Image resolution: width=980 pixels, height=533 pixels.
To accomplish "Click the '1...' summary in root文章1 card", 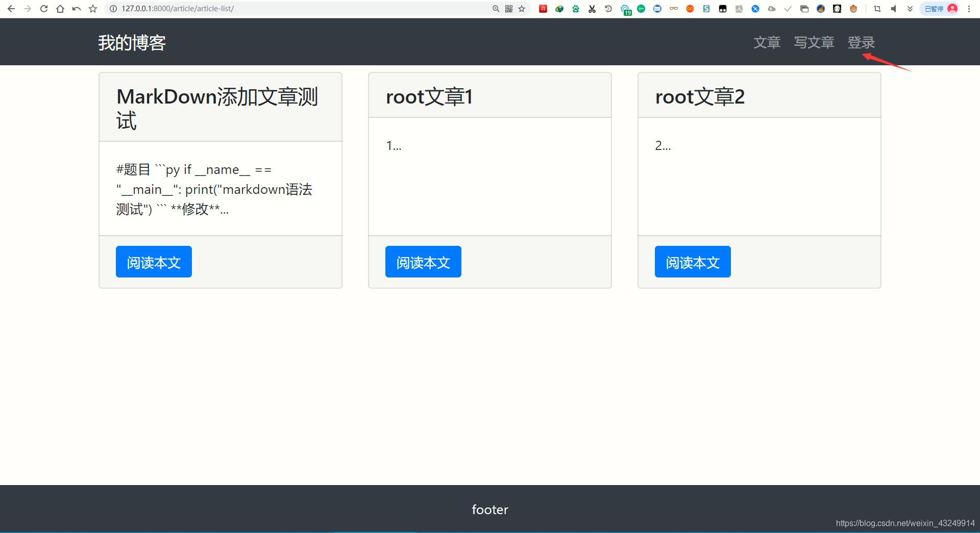I will [394, 146].
